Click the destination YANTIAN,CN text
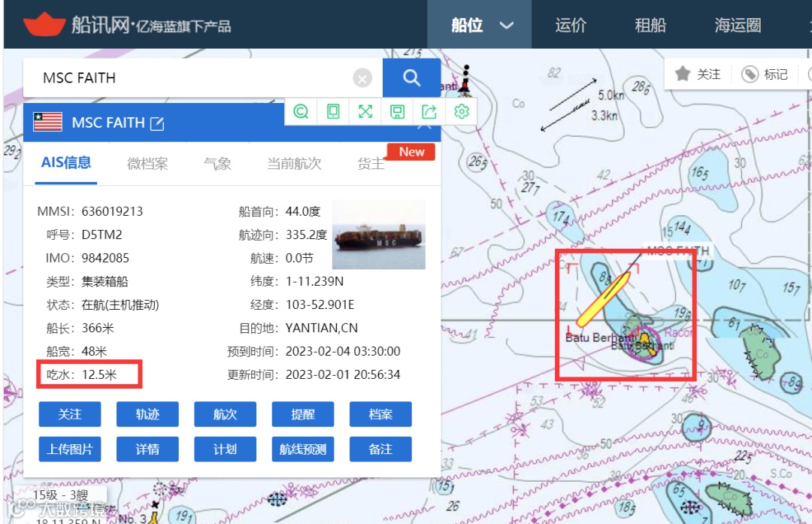Image resolution: width=812 pixels, height=524 pixels. 322,328
